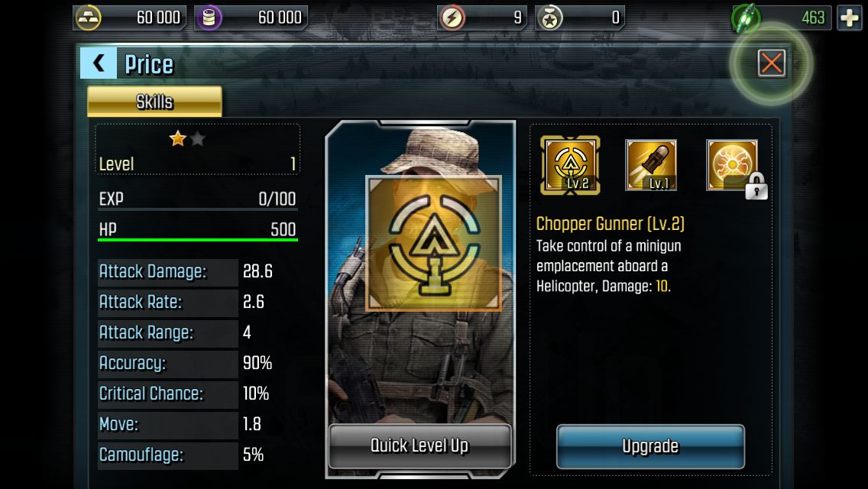Tap the Attack Damage stat row
The height and width of the screenshot is (489, 868).
(196, 271)
